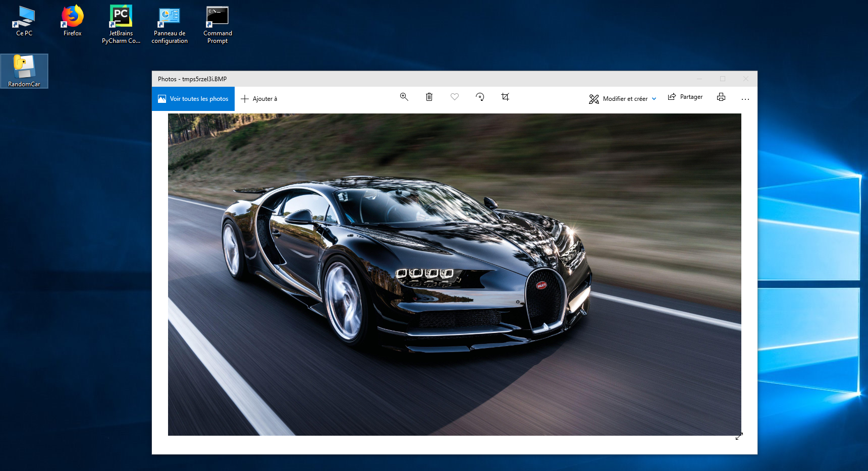Open the three-dots more options menu
This screenshot has height=471, width=868.
pyautogui.click(x=745, y=99)
